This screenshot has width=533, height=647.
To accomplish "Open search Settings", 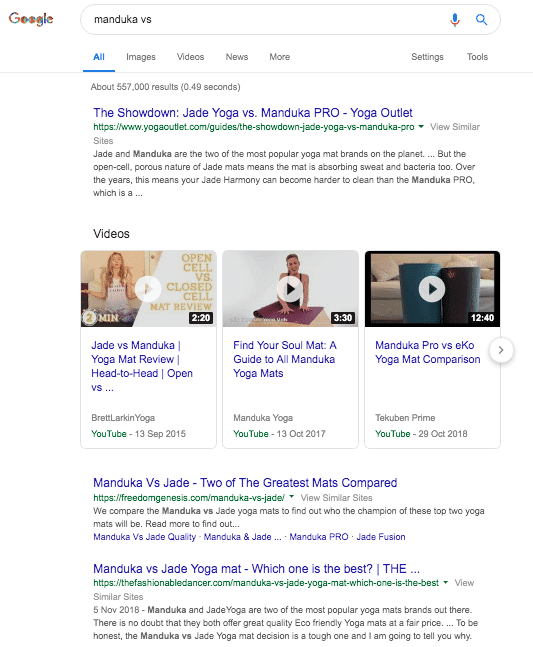I will click(427, 57).
